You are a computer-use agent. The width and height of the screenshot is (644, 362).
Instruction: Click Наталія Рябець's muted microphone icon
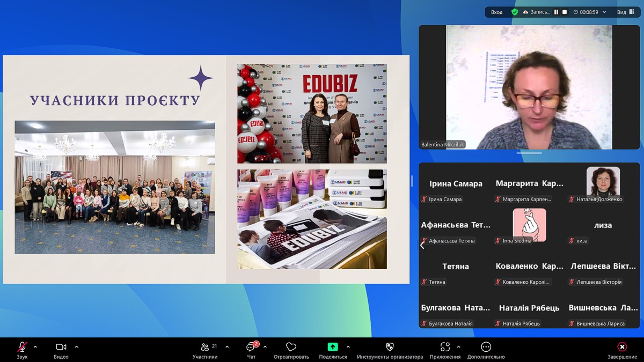click(x=498, y=324)
